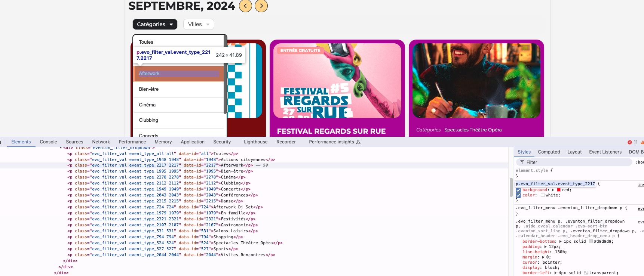
Task: Open the Computed pane tab
Action: pyautogui.click(x=549, y=152)
